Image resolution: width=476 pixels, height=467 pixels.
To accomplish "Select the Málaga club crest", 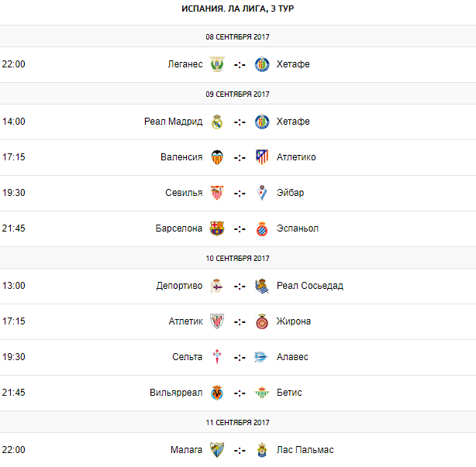I will (217, 450).
